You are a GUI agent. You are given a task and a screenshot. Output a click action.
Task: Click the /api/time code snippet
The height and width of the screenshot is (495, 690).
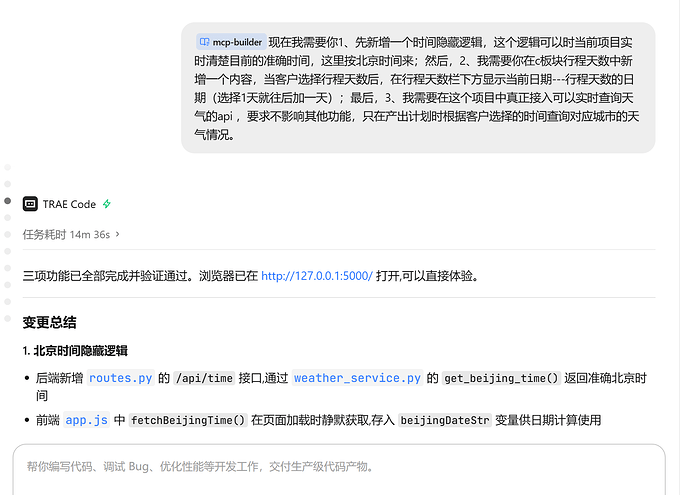click(204, 378)
